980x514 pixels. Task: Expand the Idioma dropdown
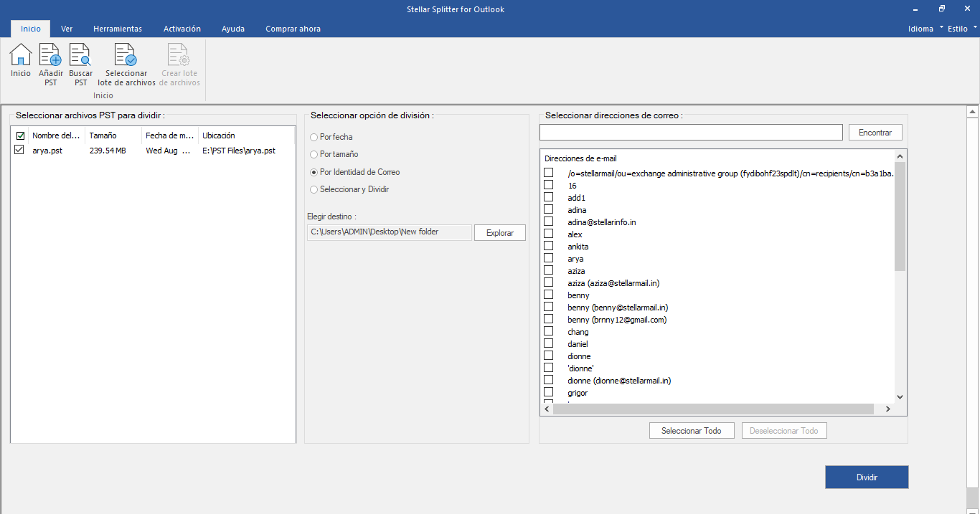[x=925, y=29]
